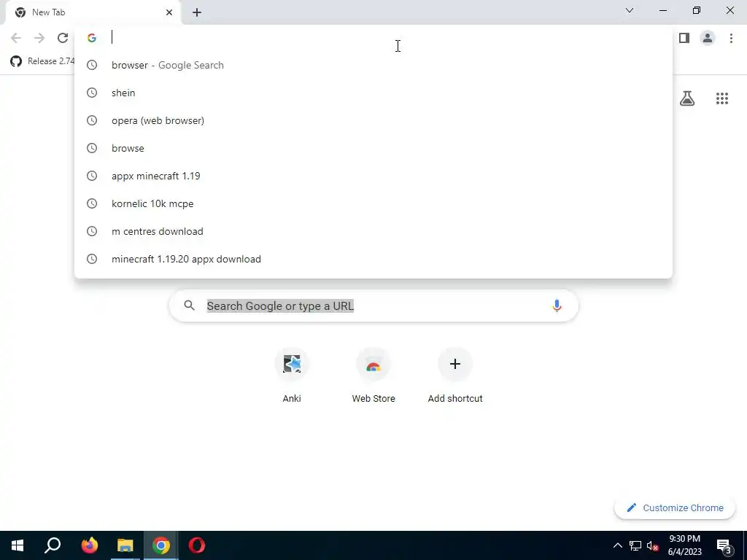Select 'm centres download' suggestion
Screen dimensions: 747x560
373,231
